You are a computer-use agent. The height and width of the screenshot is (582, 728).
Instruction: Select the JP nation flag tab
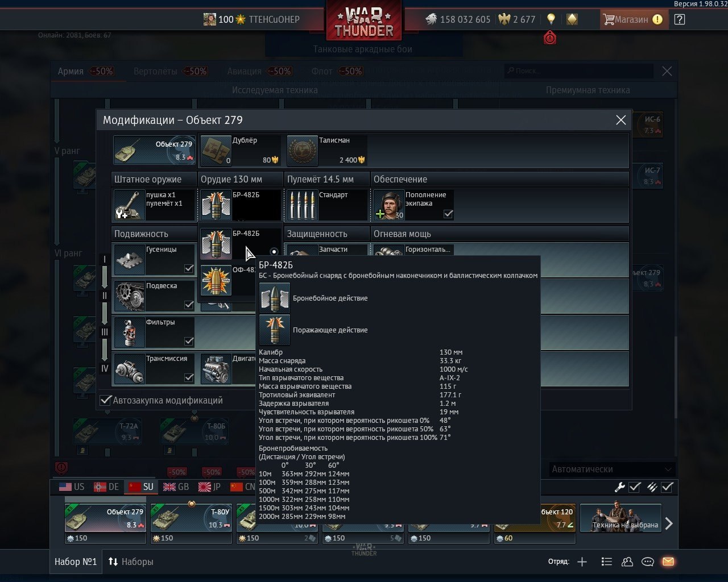209,487
